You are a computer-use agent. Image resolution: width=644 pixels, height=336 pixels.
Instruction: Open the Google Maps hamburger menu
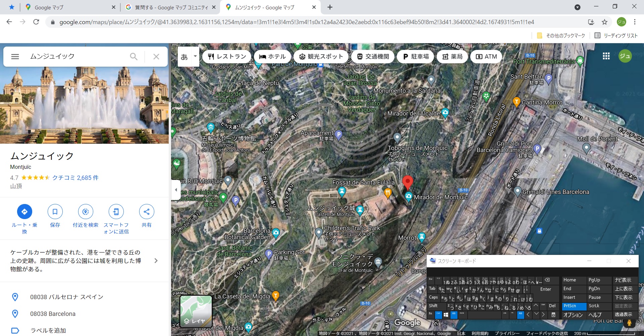pyautogui.click(x=15, y=57)
